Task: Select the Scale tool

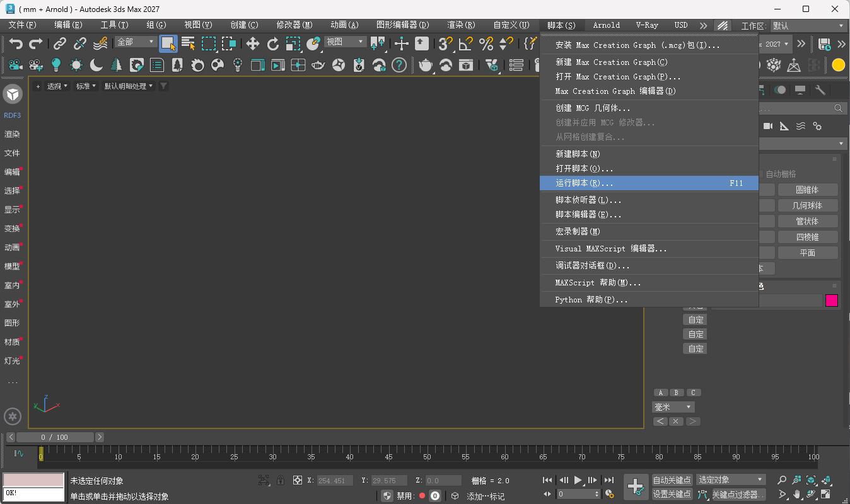Action: (x=293, y=43)
